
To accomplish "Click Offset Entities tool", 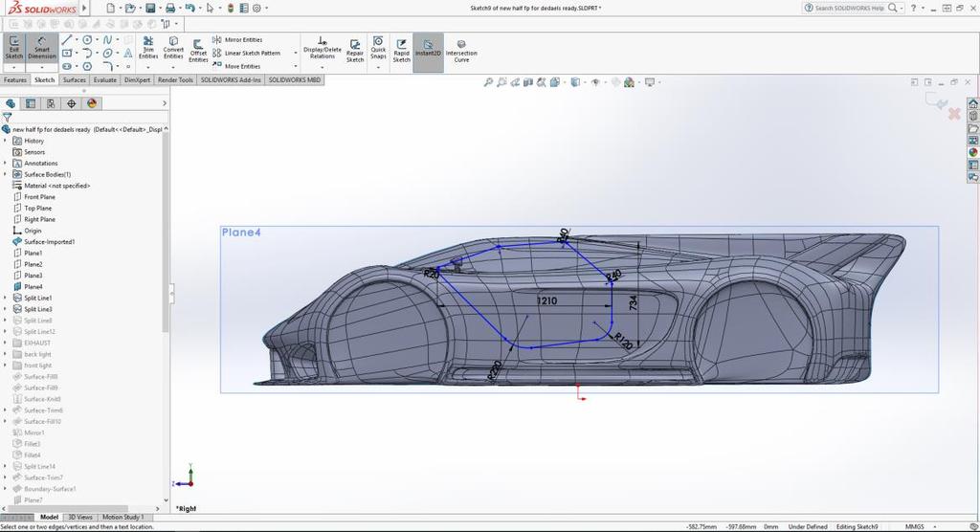I will click(198, 51).
